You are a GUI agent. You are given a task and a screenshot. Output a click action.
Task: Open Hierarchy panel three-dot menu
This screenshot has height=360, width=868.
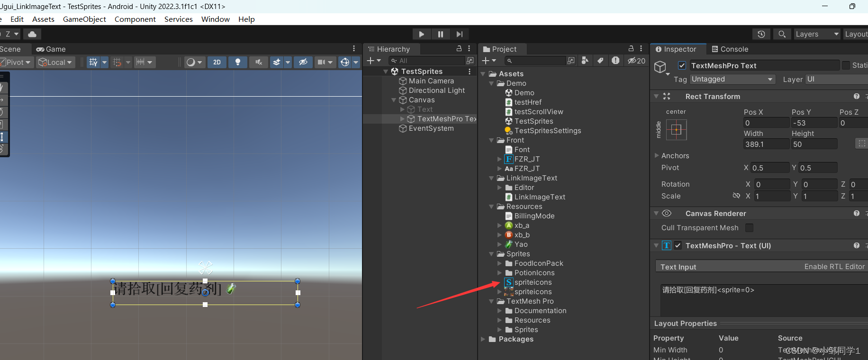point(469,49)
